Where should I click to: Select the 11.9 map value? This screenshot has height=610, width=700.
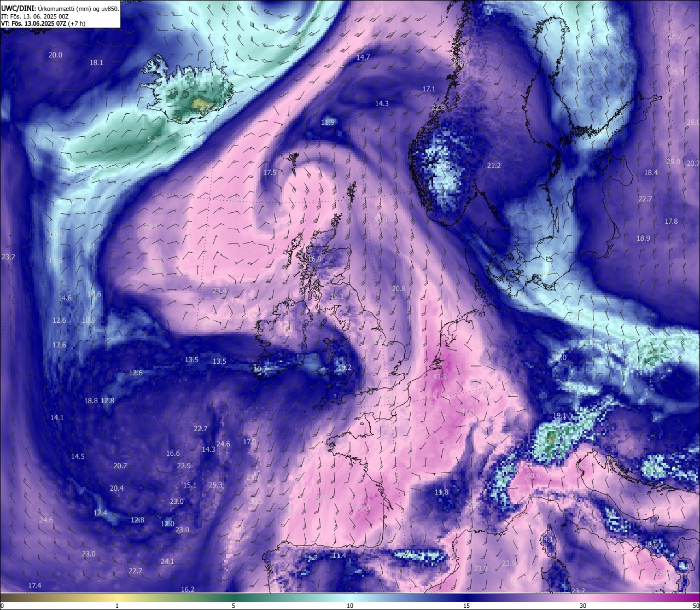328,123
